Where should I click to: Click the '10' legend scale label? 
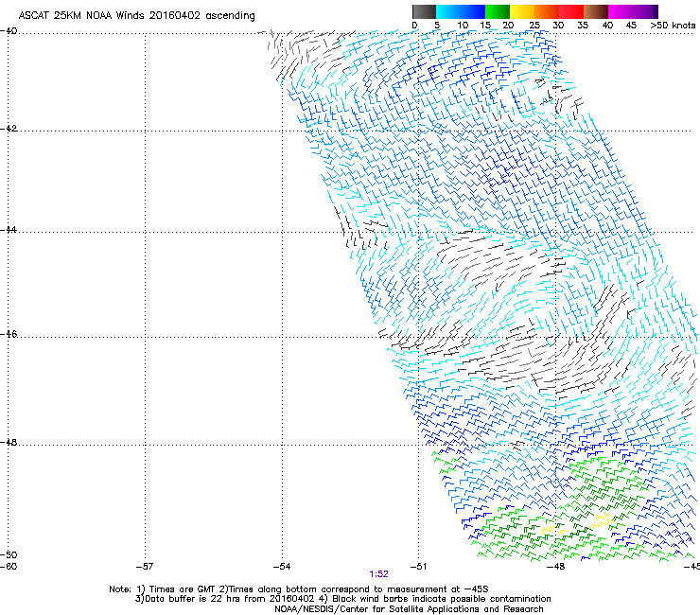(463, 26)
